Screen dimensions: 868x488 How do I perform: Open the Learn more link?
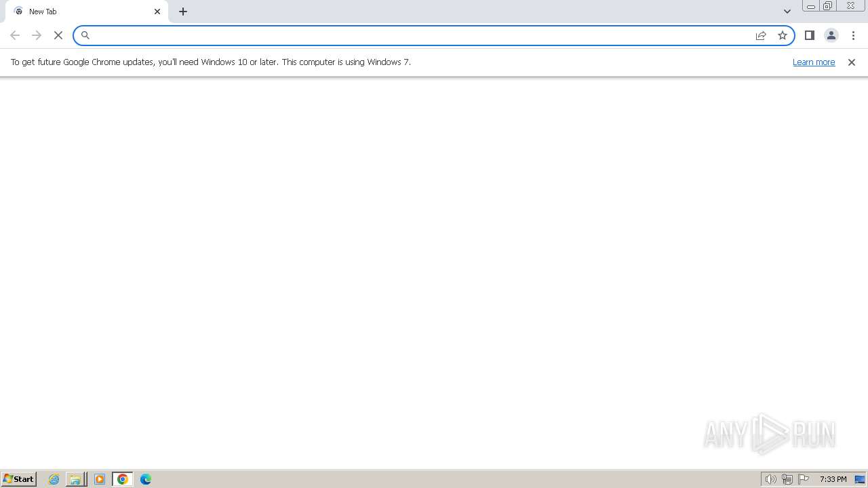(814, 62)
